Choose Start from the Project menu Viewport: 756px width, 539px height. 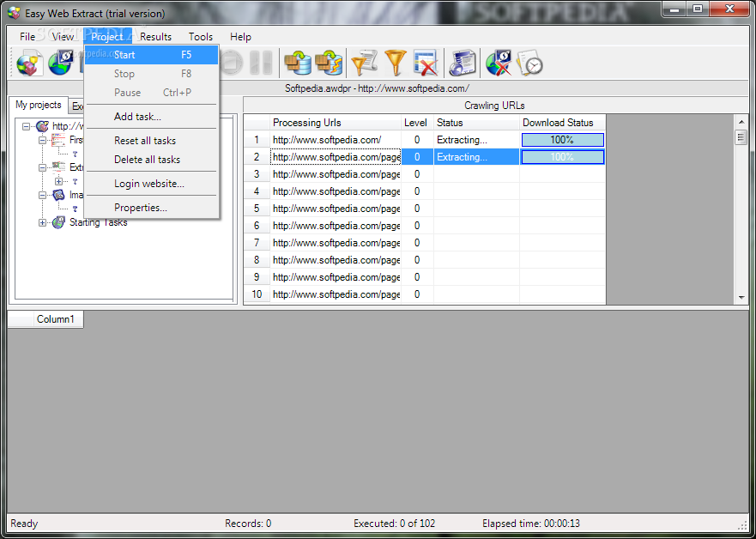[151, 55]
